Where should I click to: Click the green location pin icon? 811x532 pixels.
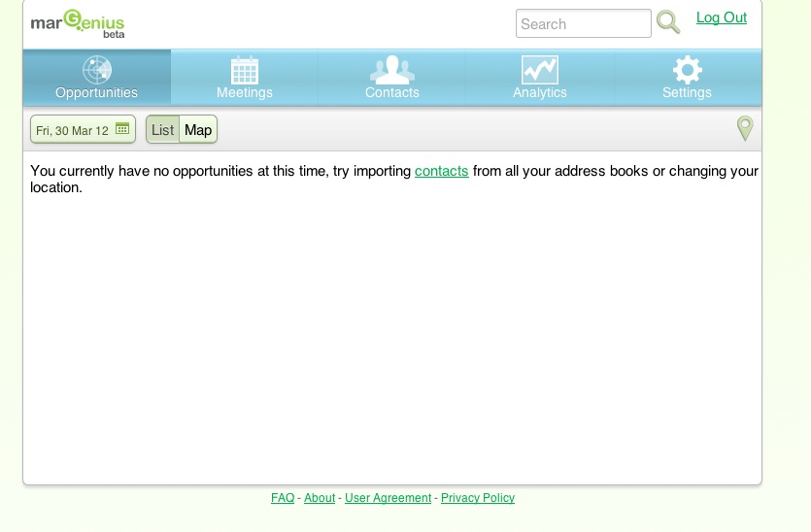745,128
